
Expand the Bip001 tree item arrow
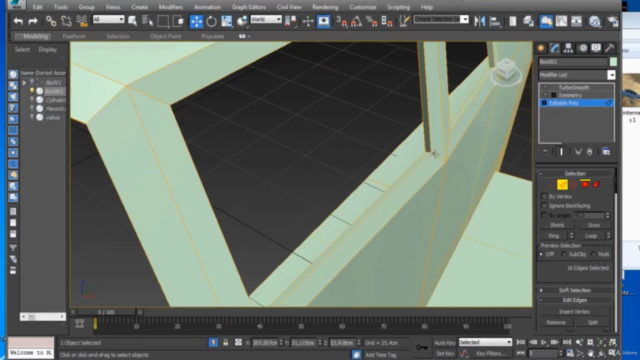coord(24,83)
